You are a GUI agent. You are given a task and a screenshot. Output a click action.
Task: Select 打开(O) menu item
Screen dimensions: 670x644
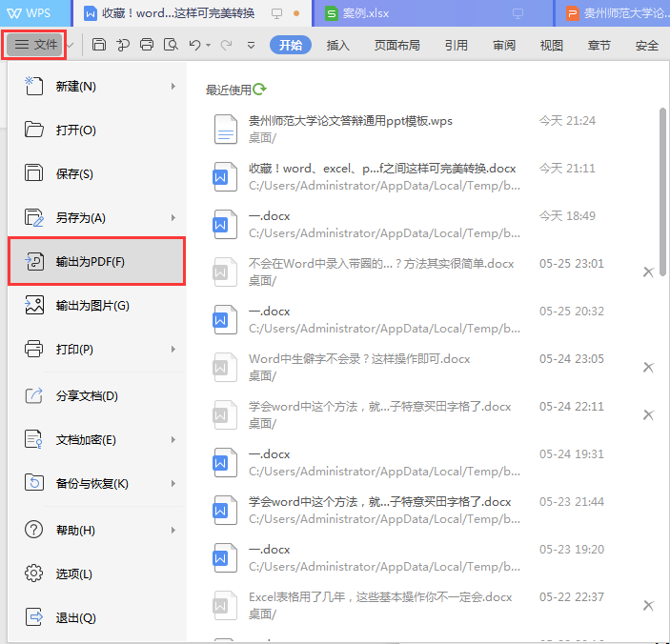click(96, 130)
